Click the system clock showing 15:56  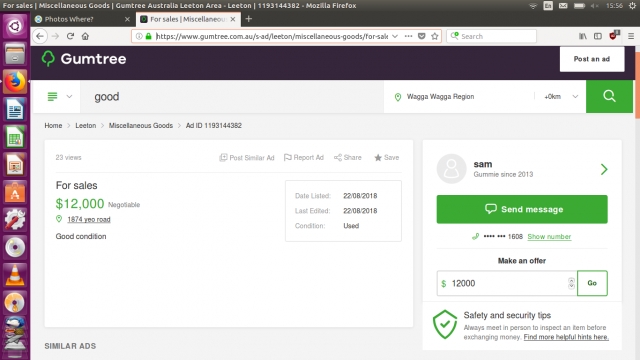tap(614, 5)
